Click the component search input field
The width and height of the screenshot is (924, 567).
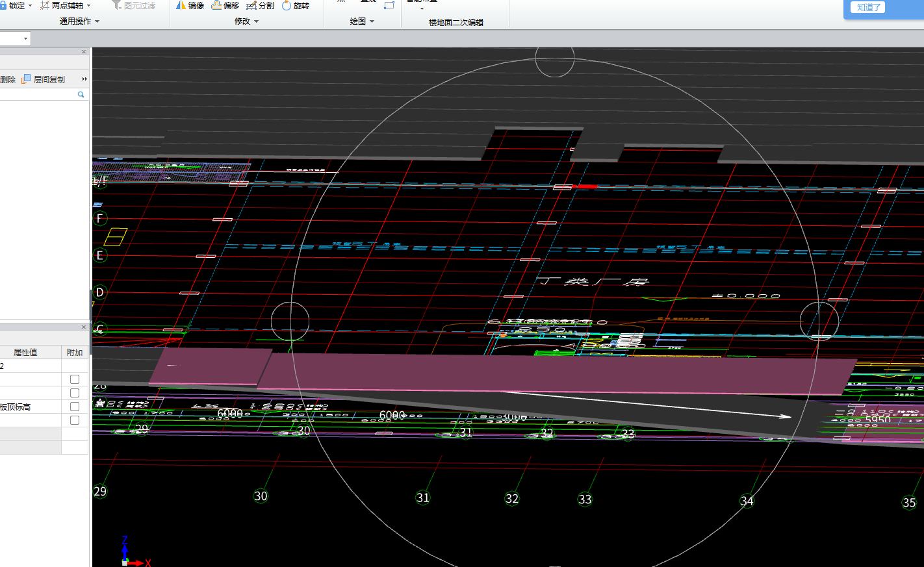tap(38, 95)
